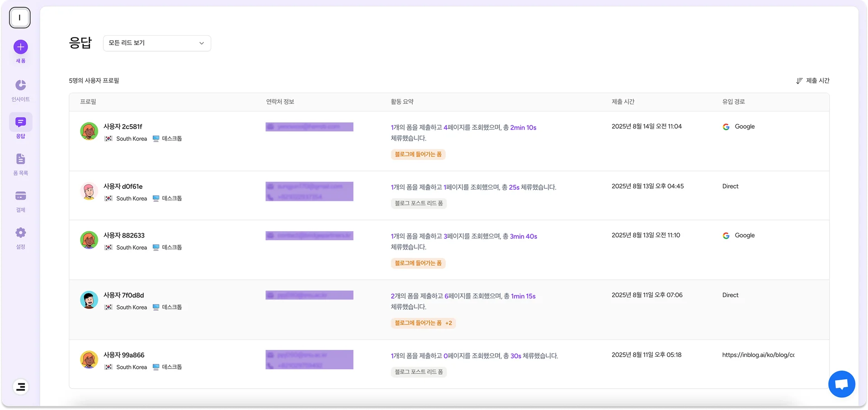Open the row for user 882633

coord(124,236)
